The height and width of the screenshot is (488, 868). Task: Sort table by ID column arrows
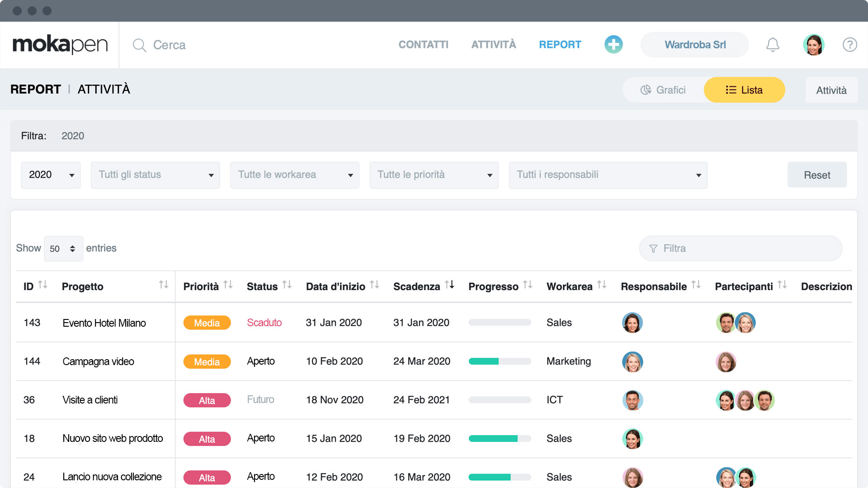(x=42, y=285)
